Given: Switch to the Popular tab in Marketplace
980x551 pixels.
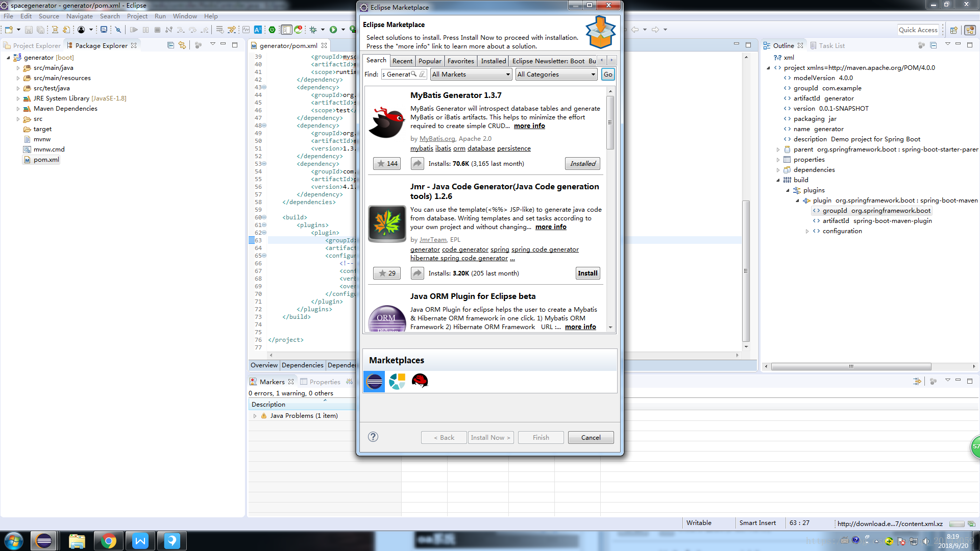Looking at the screenshot, I should pyautogui.click(x=430, y=61).
